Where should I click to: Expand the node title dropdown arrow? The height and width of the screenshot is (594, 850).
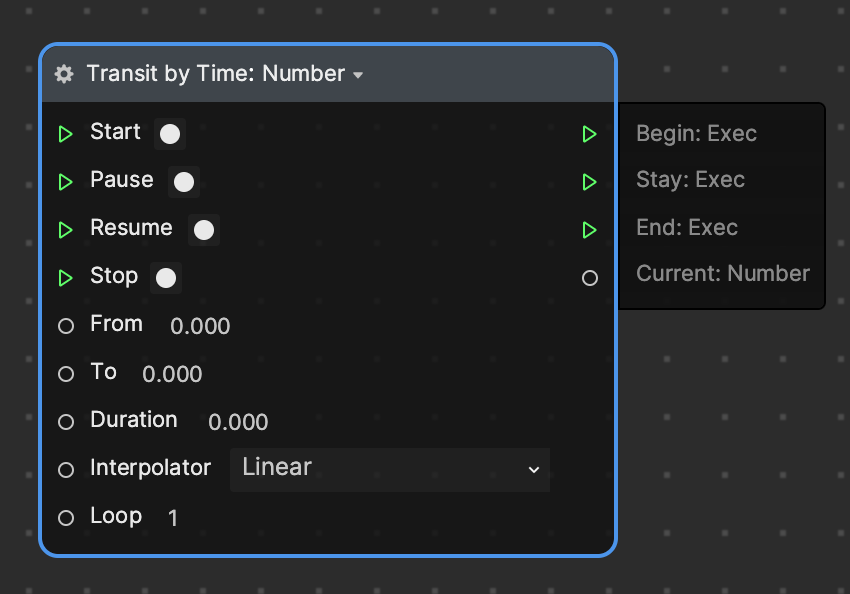[358, 75]
